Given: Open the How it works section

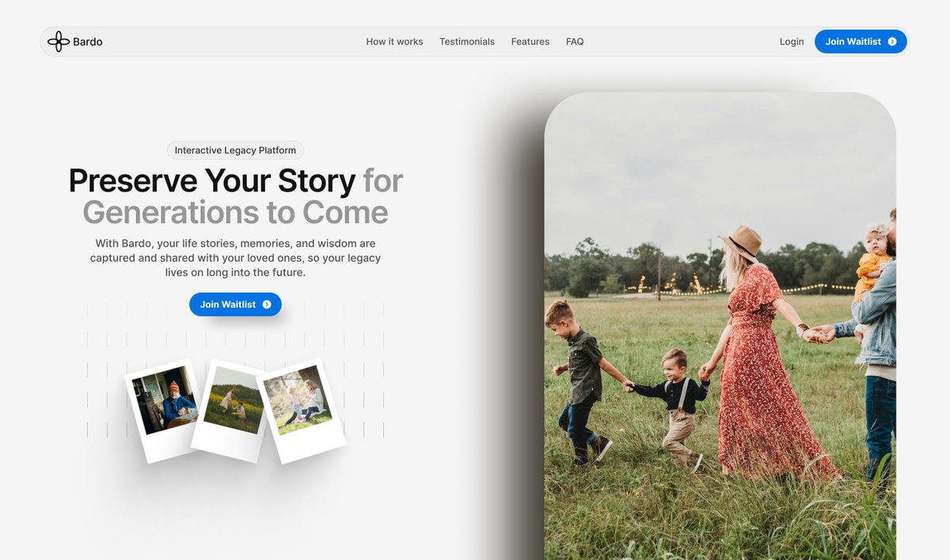Looking at the screenshot, I should pyautogui.click(x=394, y=42).
